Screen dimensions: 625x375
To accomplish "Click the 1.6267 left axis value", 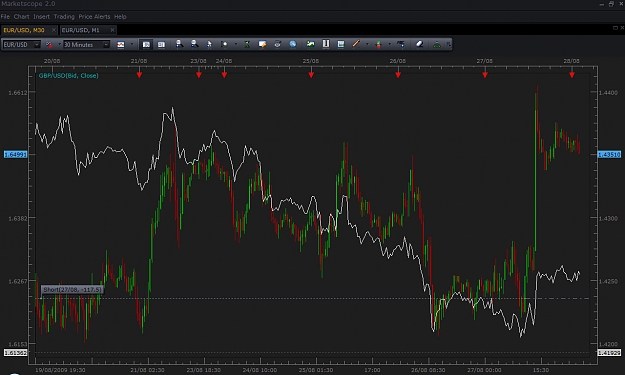I will point(18,281).
